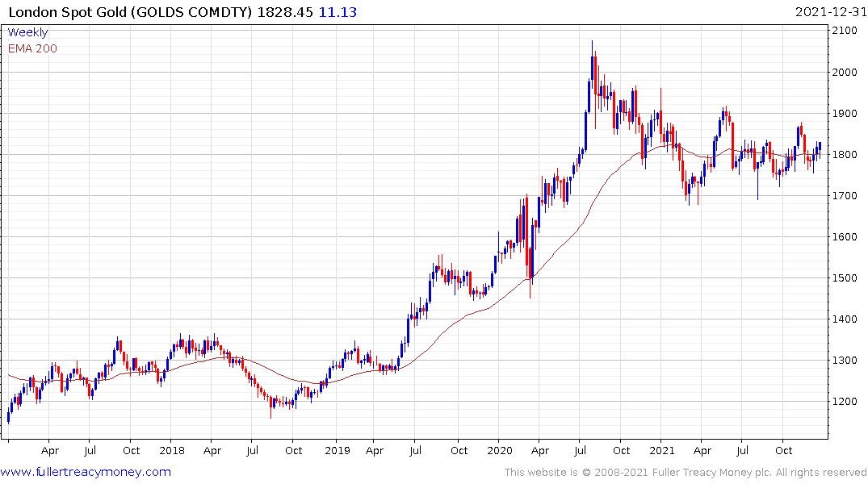Click the 1200 price axis label

(845, 402)
